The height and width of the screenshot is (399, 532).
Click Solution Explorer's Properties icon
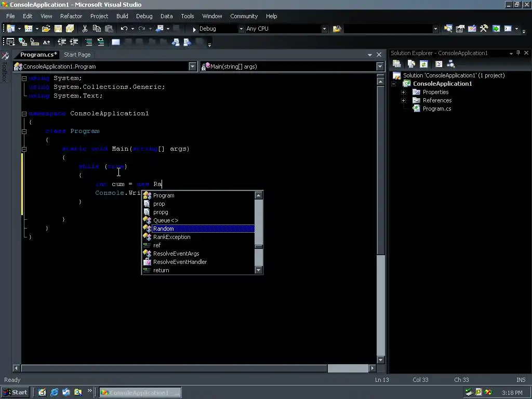[x=396, y=64]
